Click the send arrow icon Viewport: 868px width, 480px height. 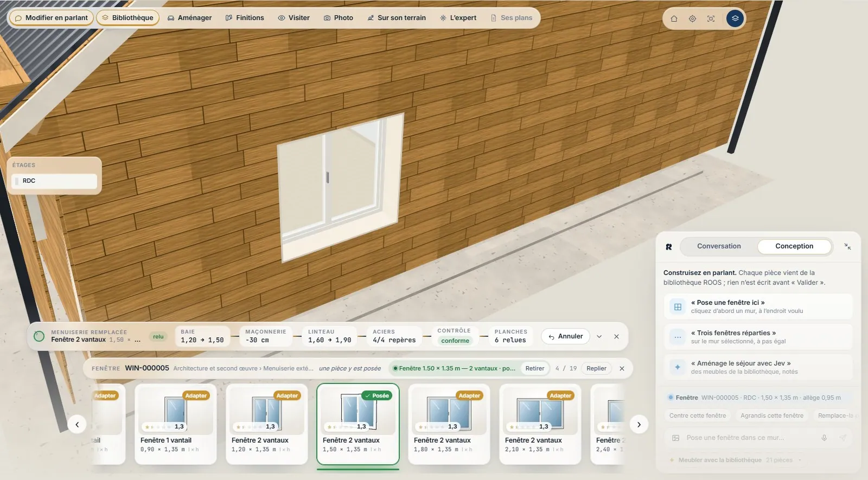[843, 438]
